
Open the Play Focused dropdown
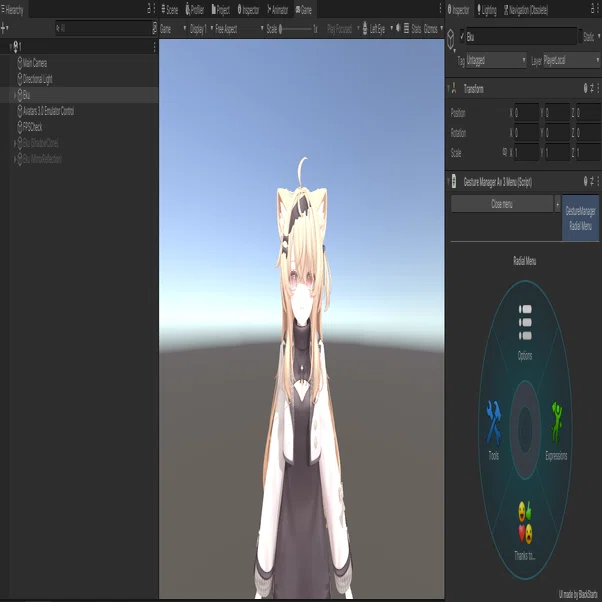pos(343,29)
